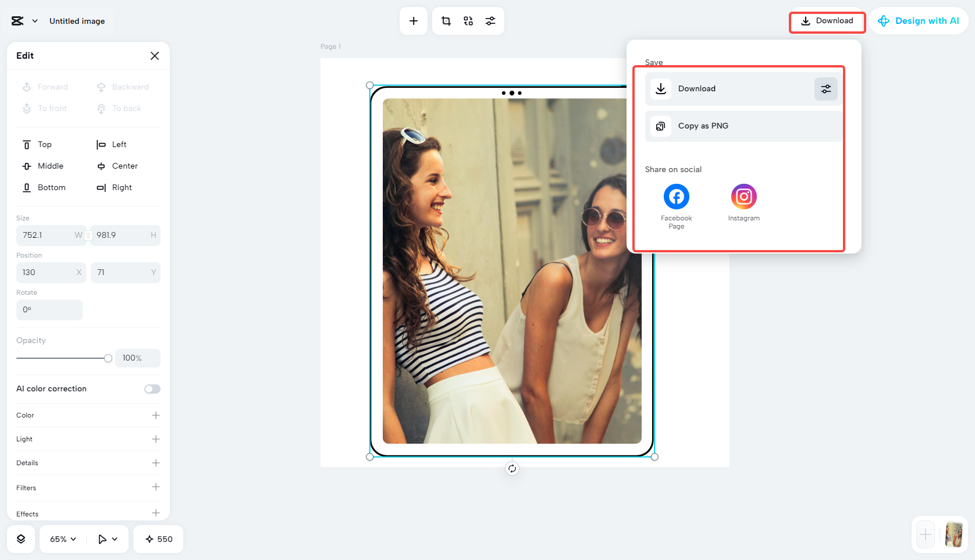Rename the design in the Untitled image field
The width and height of the screenshot is (975, 560).
(77, 21)
